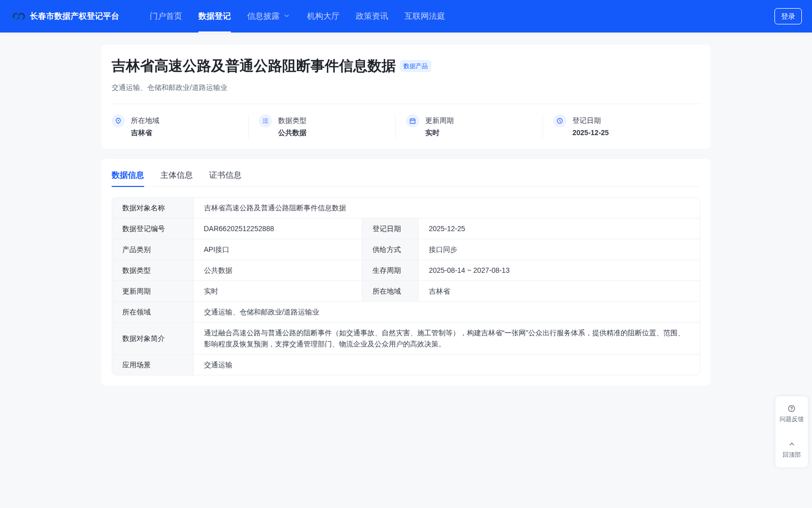Click the 交通运输 application scenario value

(218, 365)
